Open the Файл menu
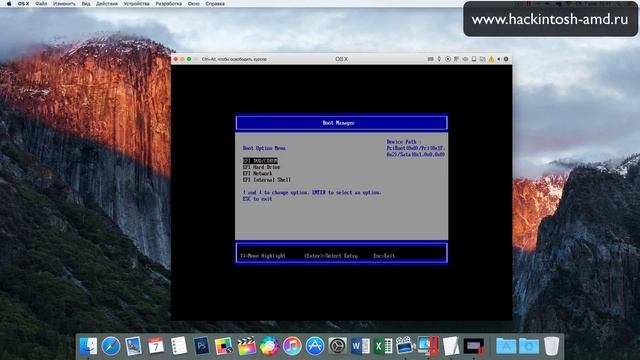The width and height of the screenshot is (640, 360). coord(41,4)
